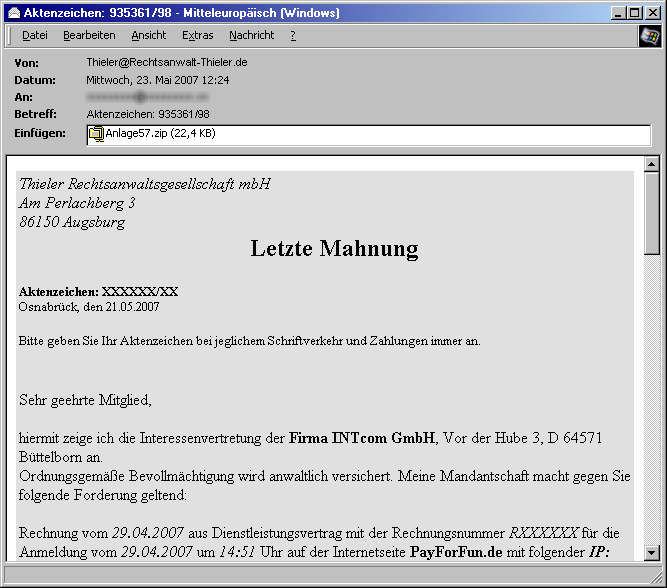
Task: Click Aktenzeichen: XXXXXX/XX in message body
Action: coord(98,291)
